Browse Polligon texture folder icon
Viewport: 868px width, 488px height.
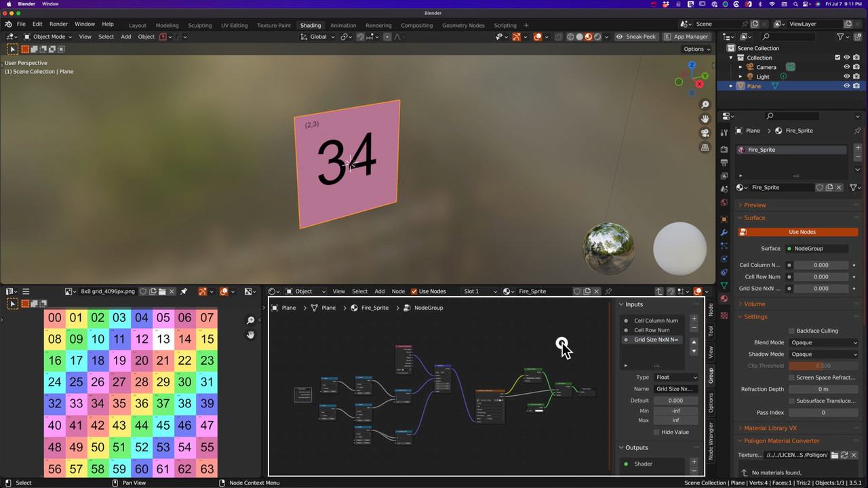click(835, 455)
